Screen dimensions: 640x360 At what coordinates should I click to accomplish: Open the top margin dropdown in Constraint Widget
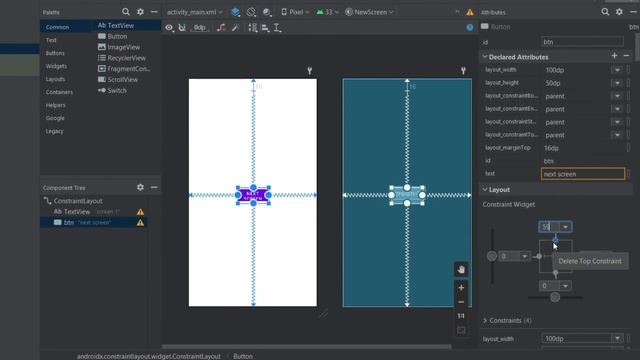[x=566, y=227]
